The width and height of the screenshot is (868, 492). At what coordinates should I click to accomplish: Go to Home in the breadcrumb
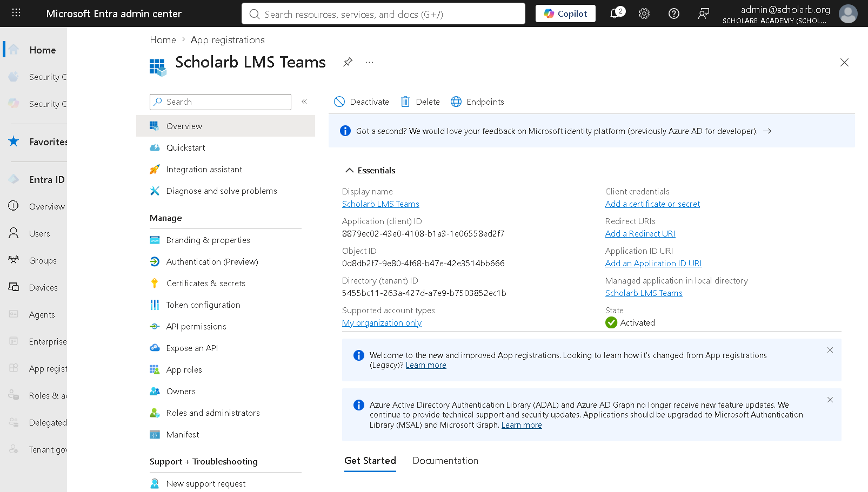163,40
